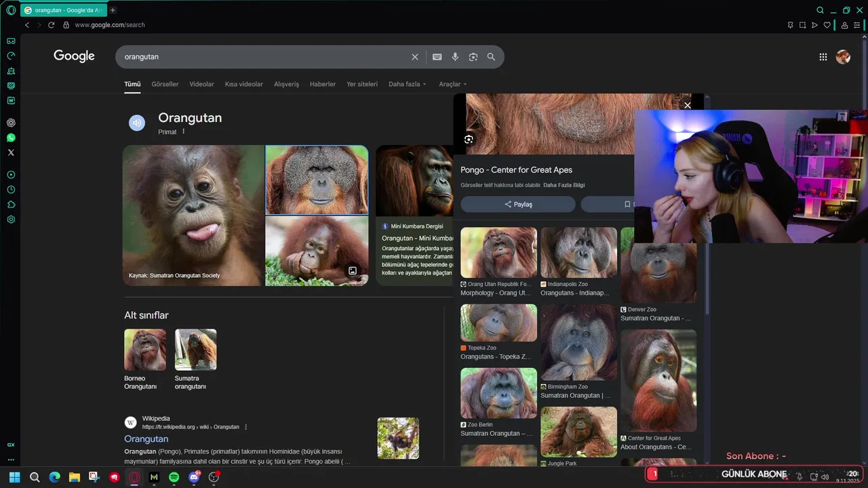Open Discord from the taskbar

click(194, 477)
